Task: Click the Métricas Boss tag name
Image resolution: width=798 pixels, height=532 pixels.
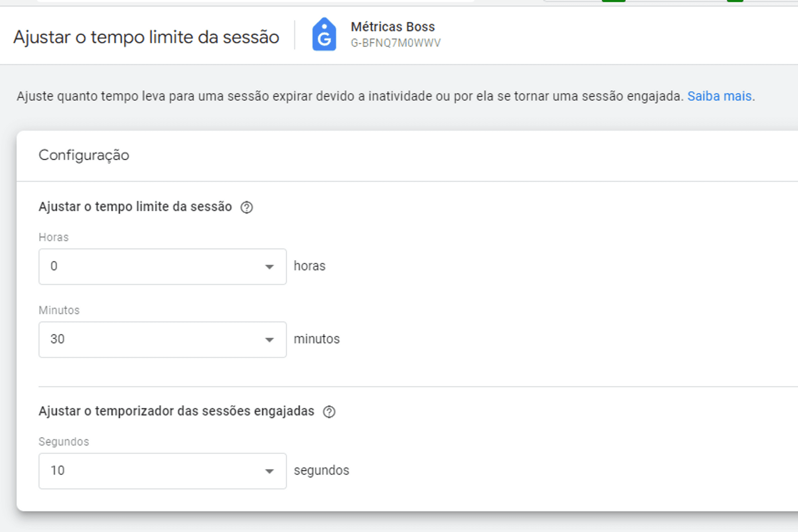Action: coord(393,27)
